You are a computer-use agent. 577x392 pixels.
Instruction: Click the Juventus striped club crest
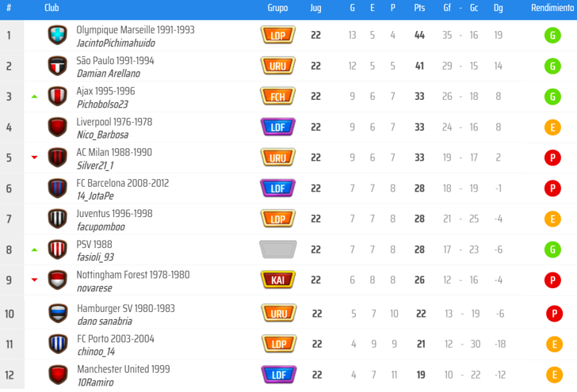pyautogui.click(x=57, y=219)
